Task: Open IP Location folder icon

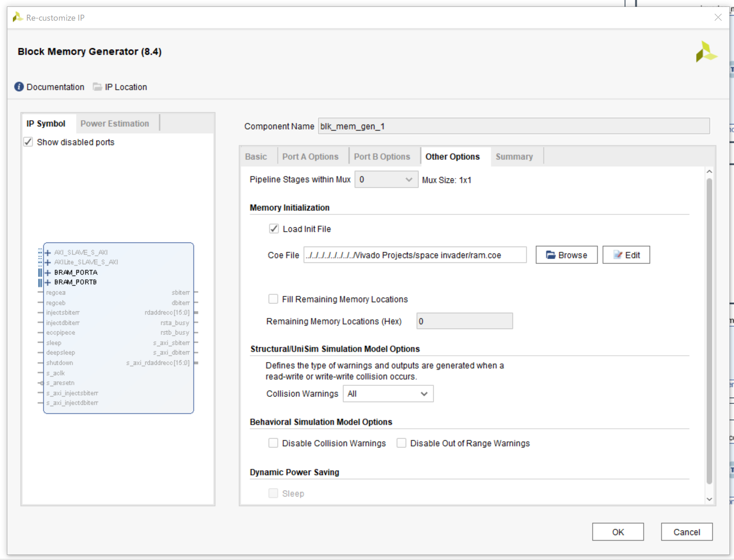Action: coord(97,87)
